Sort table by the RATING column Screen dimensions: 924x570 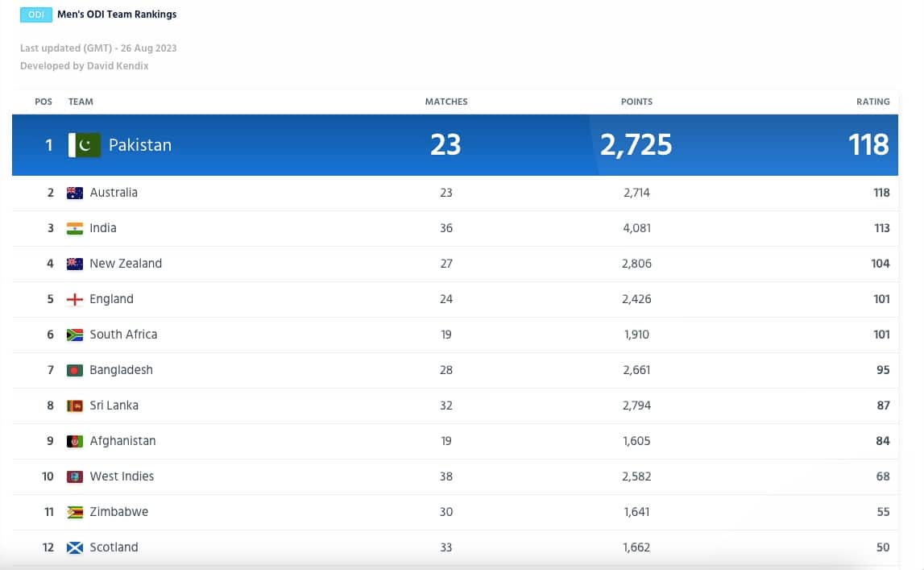pos(873,102)
